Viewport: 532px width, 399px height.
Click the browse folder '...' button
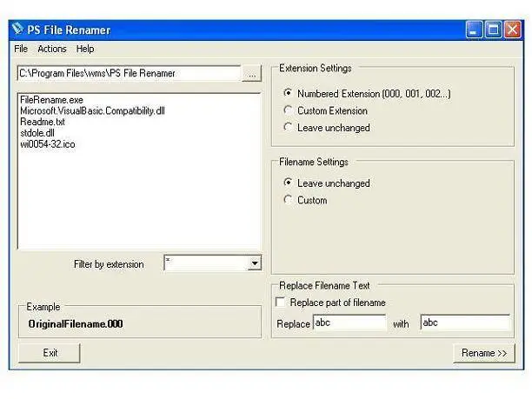(x=252, y=73)
